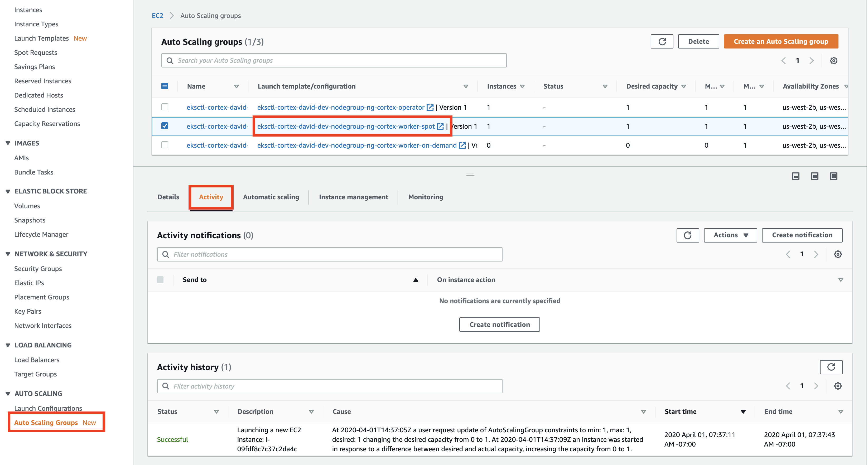Image resolution: width=868 pixels, height=465 pixels.
Task: Refresh the Activity history list
Action: (831, 367)
